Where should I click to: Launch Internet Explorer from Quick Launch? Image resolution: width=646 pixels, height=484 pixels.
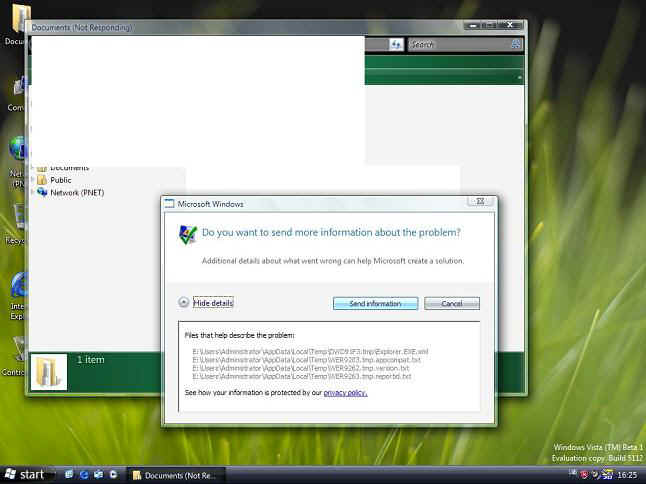pos(84,474)
